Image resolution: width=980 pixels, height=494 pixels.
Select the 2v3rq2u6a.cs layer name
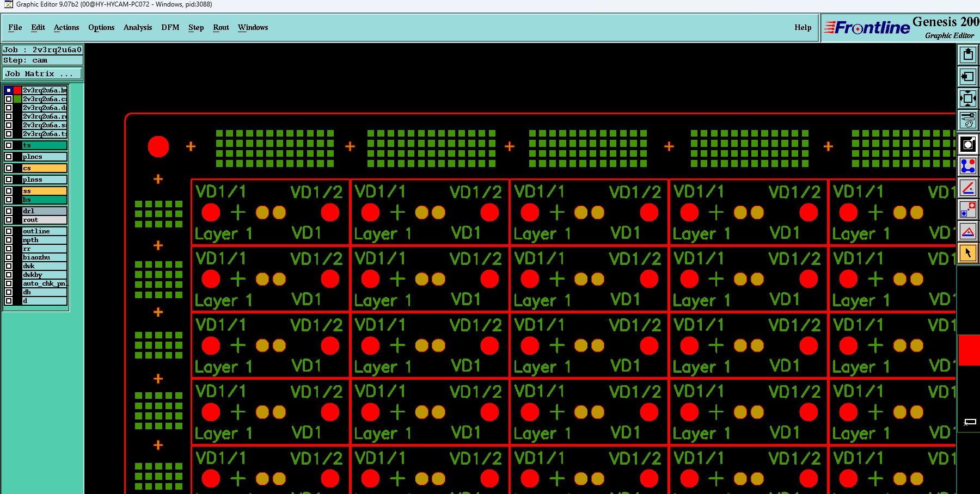click(45, 99)
